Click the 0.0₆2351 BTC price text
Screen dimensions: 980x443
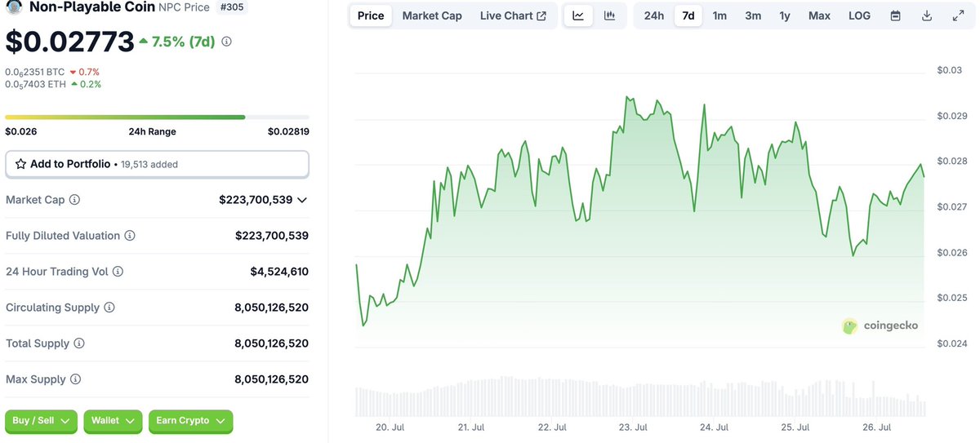[x=34, y=72]
